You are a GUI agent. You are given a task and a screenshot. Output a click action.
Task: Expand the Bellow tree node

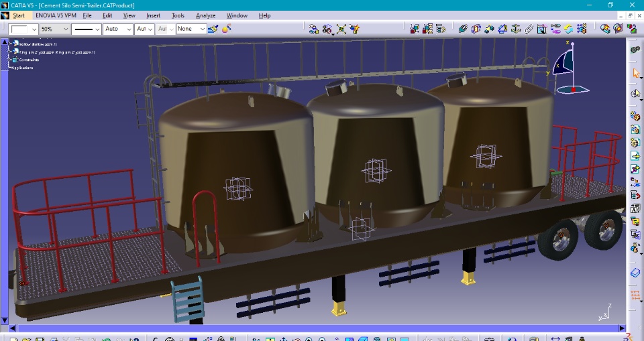pos(11,44)
